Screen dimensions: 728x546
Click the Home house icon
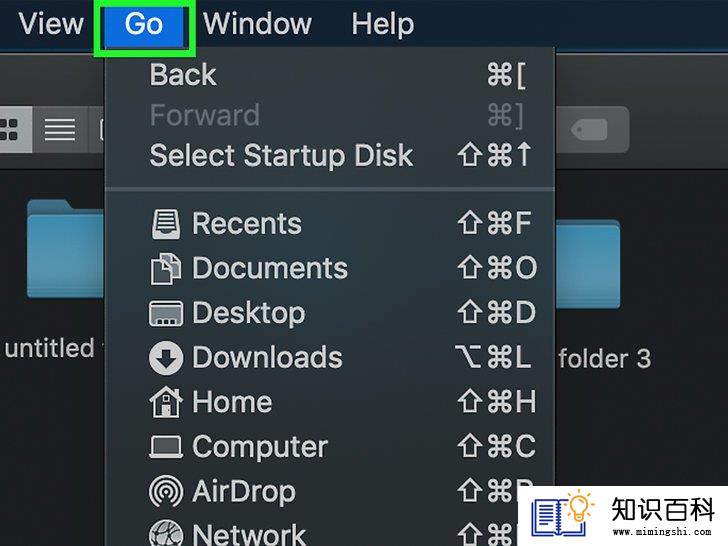point(165,402)
